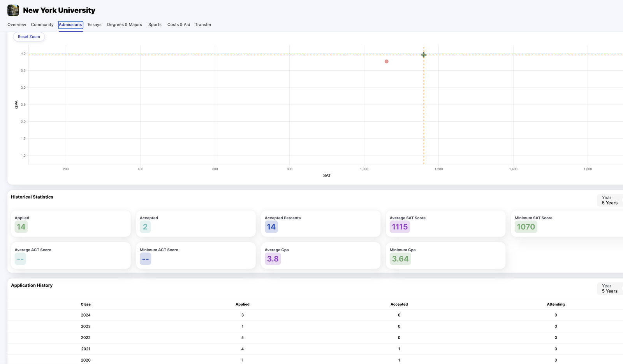Go to the Essays tab
Viewport: 623px width, 364px height.
(x=95, y=24)
